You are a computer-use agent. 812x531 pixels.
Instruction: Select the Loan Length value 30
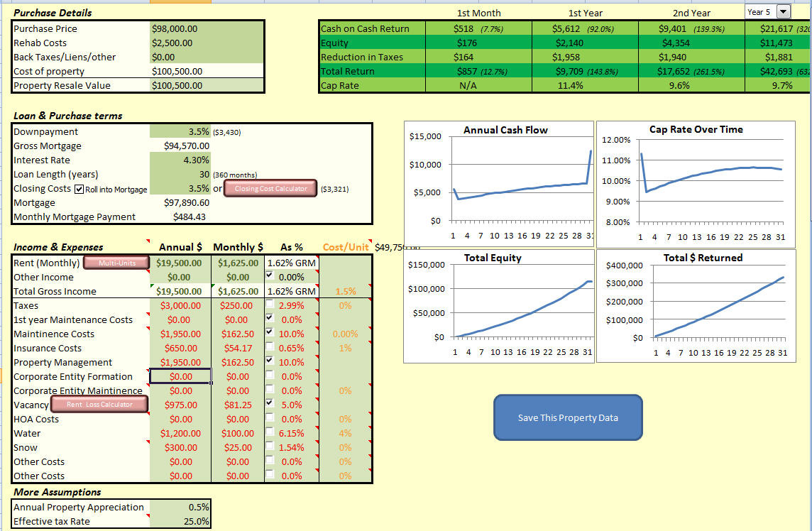(x=180, y=175)
